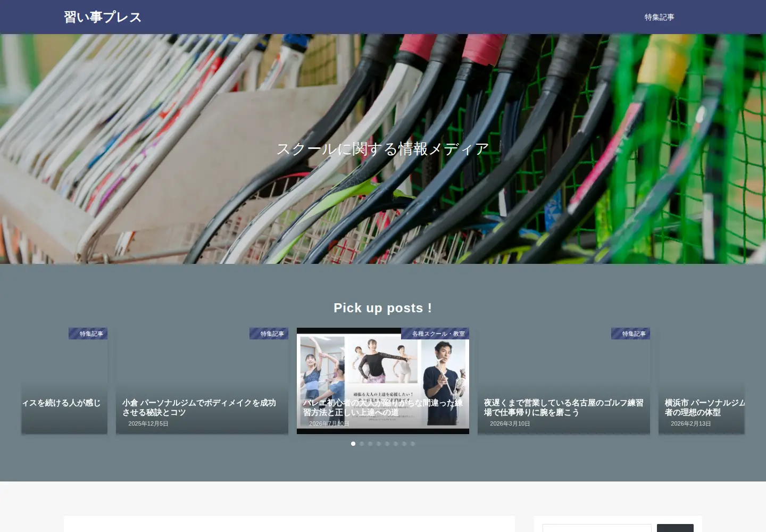The width and height of the screenshot is (766, 532).
Task: Choose the sixth carousel pagination dot
Action: point(396,444)
